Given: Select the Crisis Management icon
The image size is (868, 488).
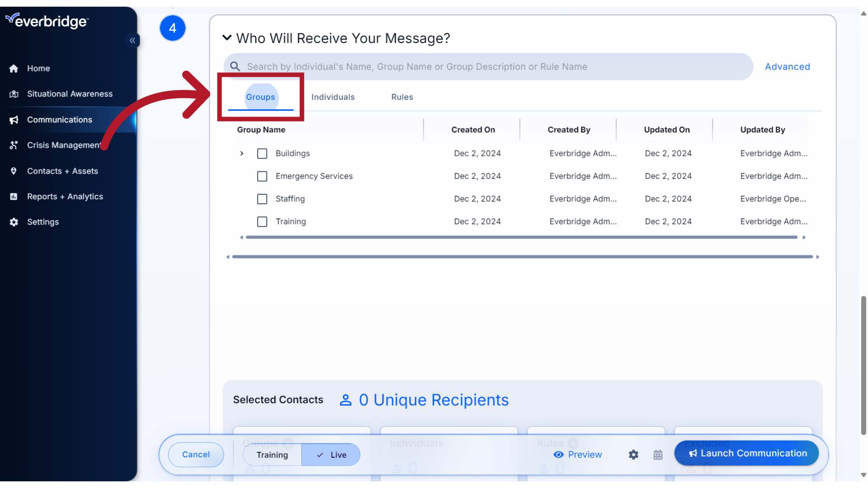Looking at the screenshot, I should 64,145.
